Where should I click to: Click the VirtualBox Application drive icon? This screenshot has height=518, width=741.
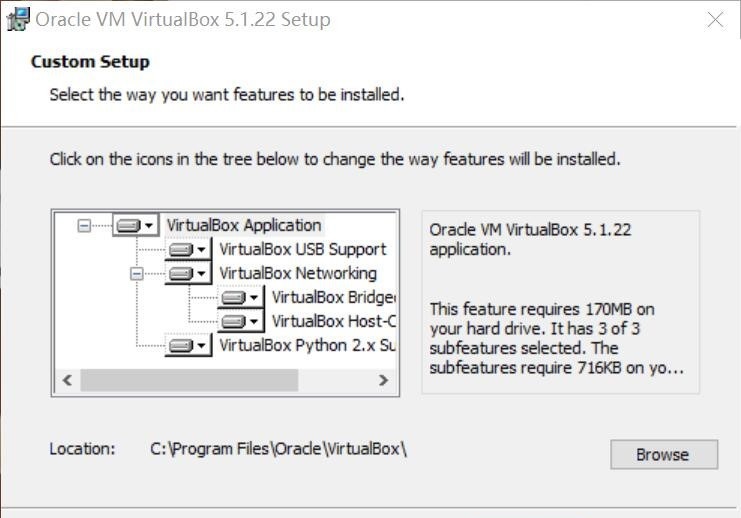(136, 226)
